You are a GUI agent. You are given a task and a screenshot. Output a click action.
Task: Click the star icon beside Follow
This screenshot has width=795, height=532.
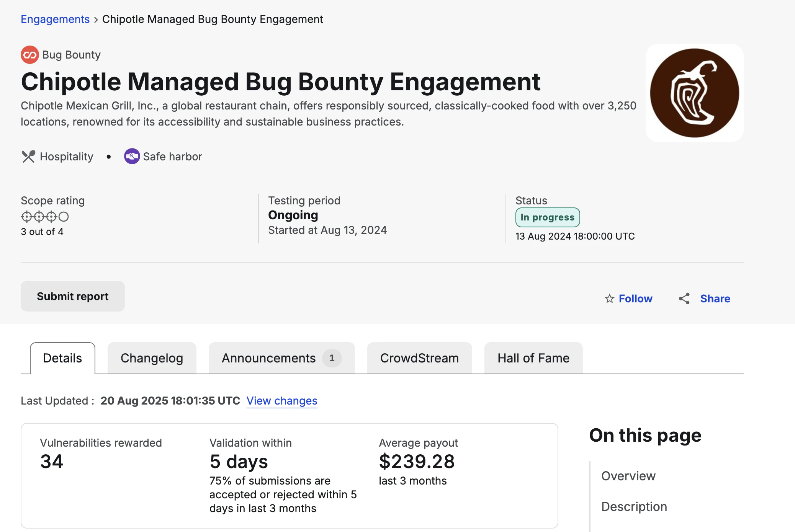click(x=609, y=299)
